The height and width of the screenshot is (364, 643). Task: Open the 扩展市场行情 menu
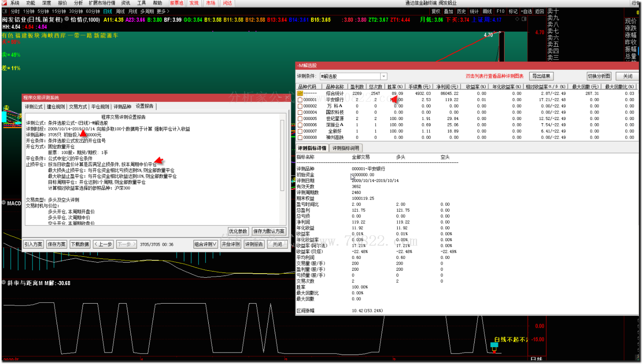pyautogui.click(x=102, y=3)
